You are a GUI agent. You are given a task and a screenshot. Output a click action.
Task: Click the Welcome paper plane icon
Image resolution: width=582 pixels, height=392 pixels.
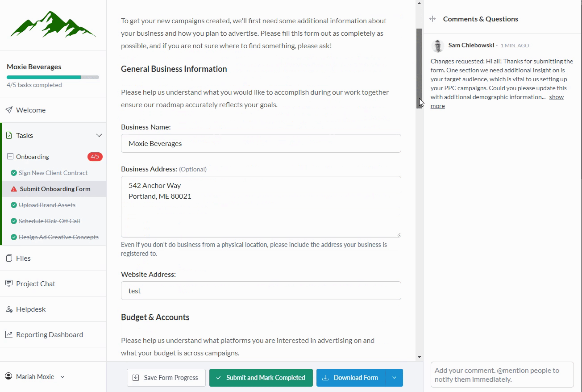[x=9, y=110]
